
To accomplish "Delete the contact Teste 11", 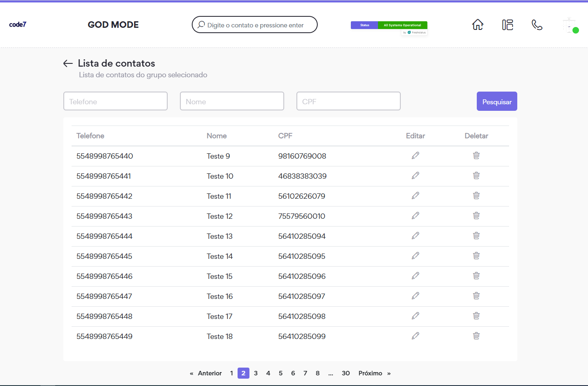I will [x=476, y=195].
